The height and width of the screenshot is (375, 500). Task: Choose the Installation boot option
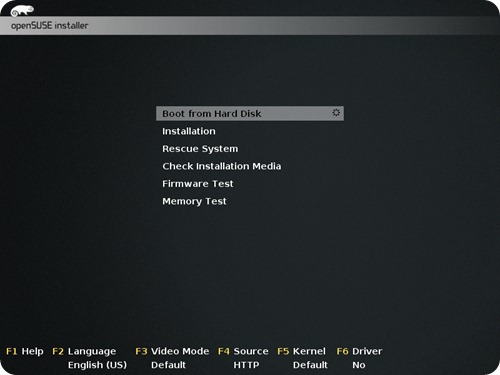(x=189, y=131)
